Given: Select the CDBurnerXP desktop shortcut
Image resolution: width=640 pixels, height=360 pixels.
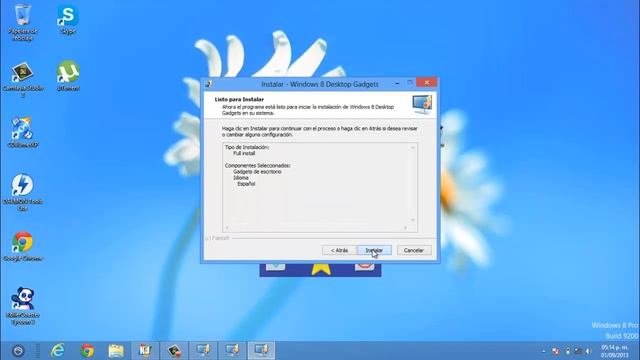Looking at the screenshot, I should (x=22, y=133).
